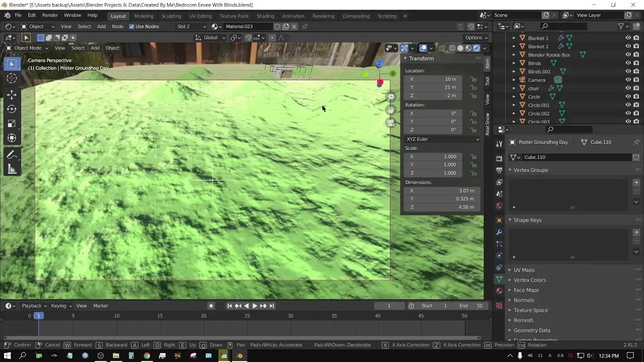Select the Measure tool
This screenshot has width=644, height=362.
(x=12, y=169)
